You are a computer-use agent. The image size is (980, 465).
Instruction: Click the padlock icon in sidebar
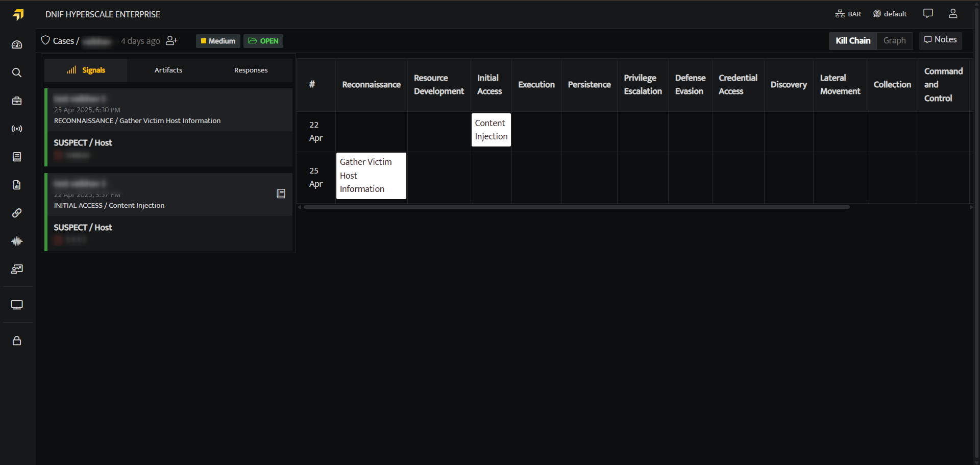coord(17,340)
